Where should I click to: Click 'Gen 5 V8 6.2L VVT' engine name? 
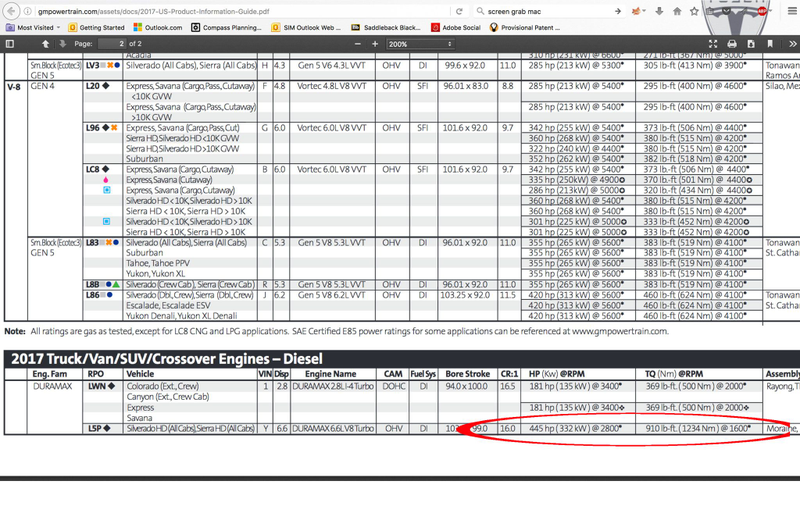click(332, 295)
